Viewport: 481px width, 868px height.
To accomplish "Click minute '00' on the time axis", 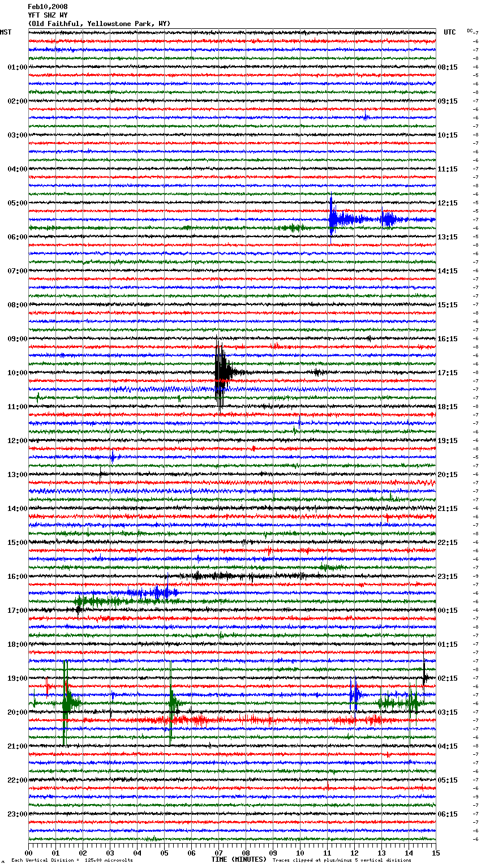I will [x=29, y=853].
